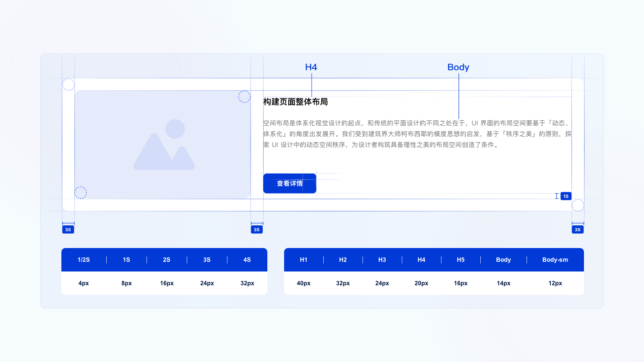Select the H1 header cell
This screenshot has width=644, height=362.
click(x=304, y=260)
